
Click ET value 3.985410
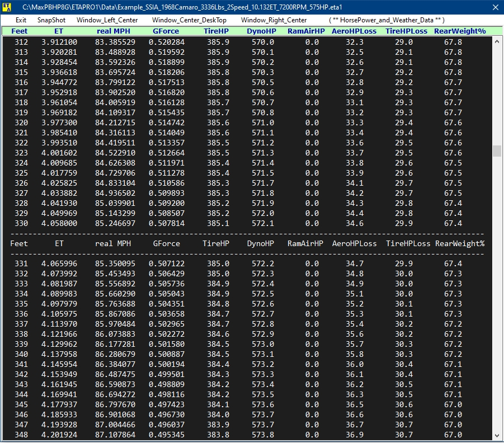tap(59, 133)
